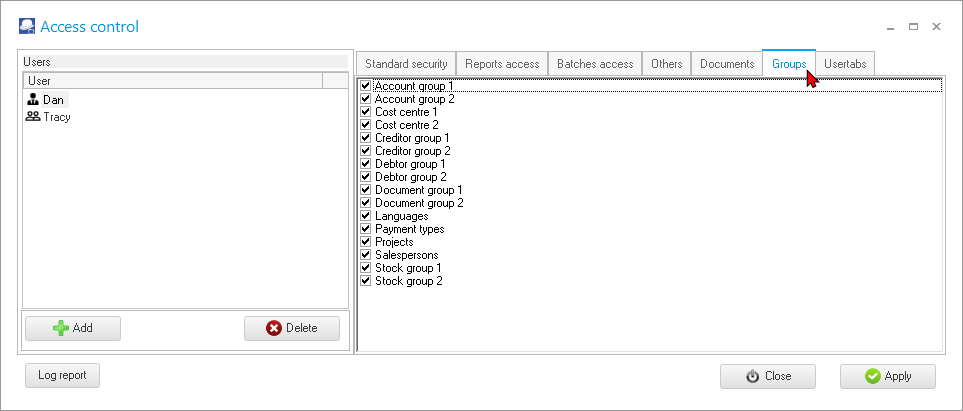Click the green plus Add button
Screen dimensions: 963x411
click(x=72, y=328)
